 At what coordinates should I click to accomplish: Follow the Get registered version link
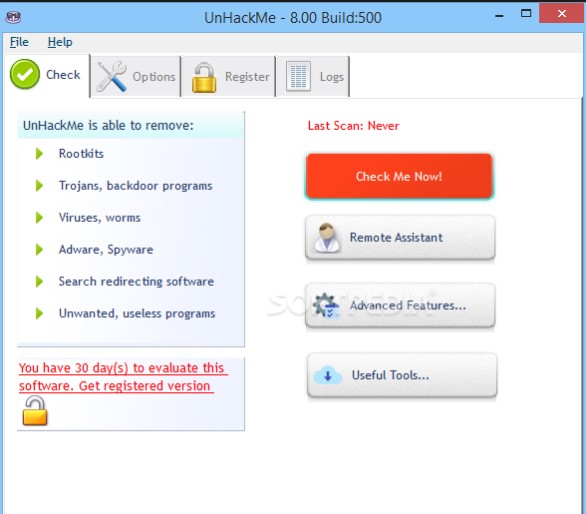pyautogui.click(x=123, y=377)
